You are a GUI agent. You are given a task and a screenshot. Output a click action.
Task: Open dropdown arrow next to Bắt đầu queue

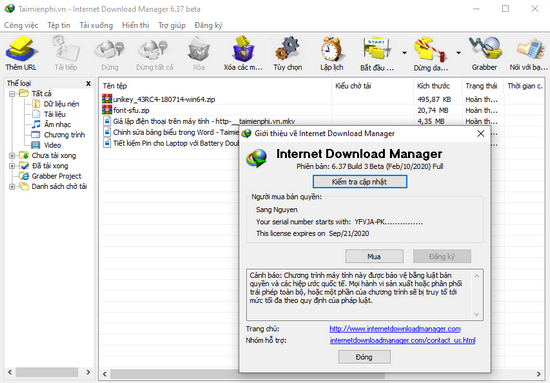(x=404, y=53)
